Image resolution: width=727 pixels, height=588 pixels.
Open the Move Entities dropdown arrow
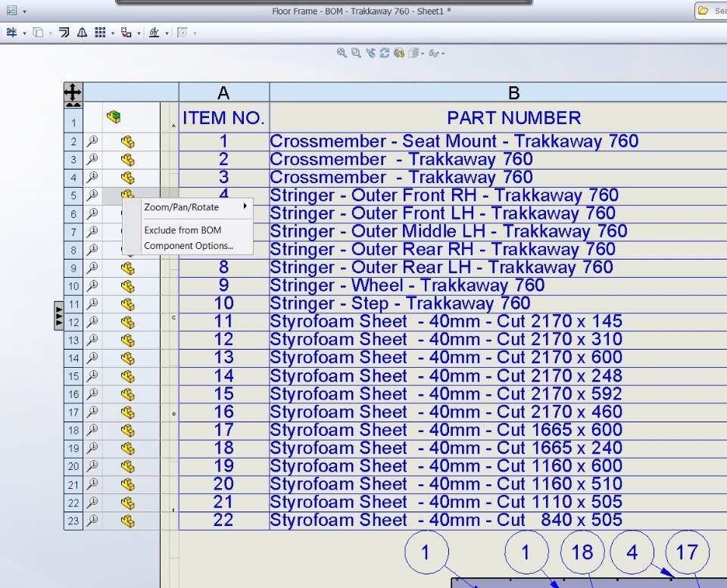139,33
